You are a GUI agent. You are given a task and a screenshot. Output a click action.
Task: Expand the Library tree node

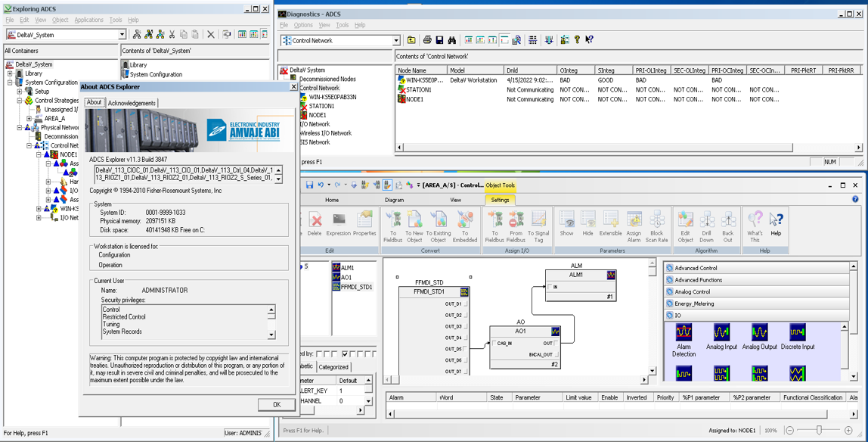[10, 73]
